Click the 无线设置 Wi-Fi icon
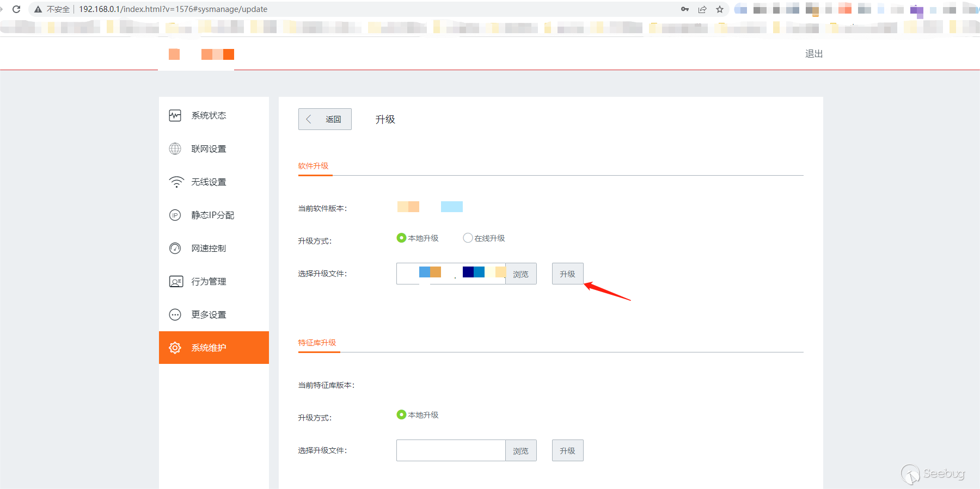980x489 pixels. pos(176,182)
